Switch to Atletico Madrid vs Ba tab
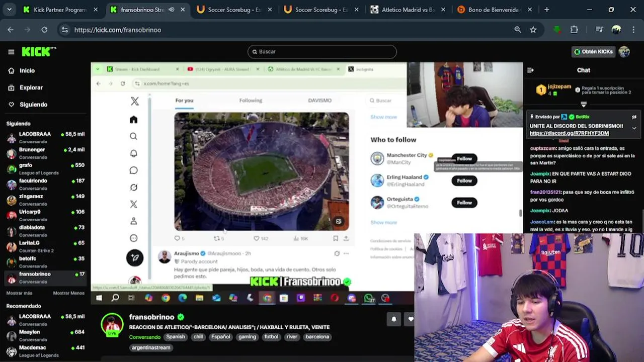Screen dimensions: 644x362 (x=408, y=10)
